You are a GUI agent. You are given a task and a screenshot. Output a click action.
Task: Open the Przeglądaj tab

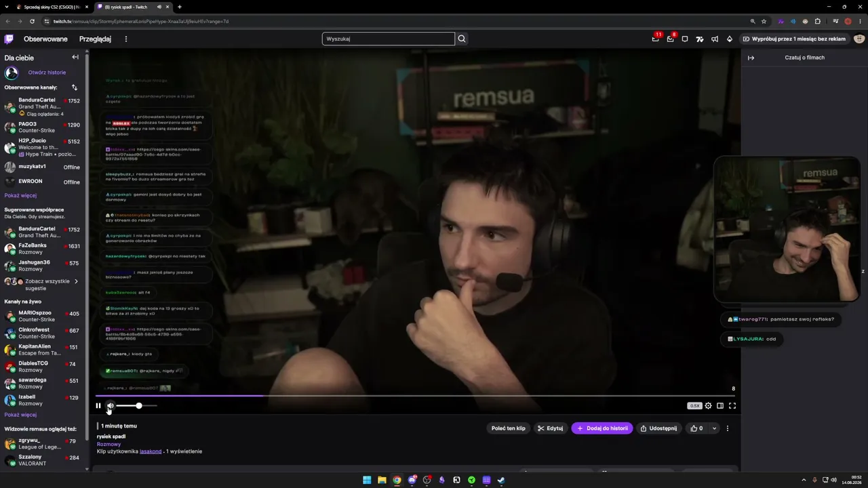(95, 39)
